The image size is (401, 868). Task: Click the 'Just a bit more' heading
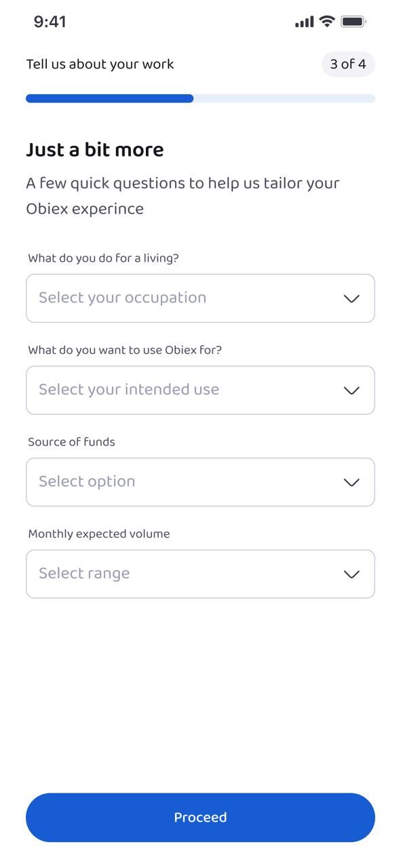(x=94, y=149)
